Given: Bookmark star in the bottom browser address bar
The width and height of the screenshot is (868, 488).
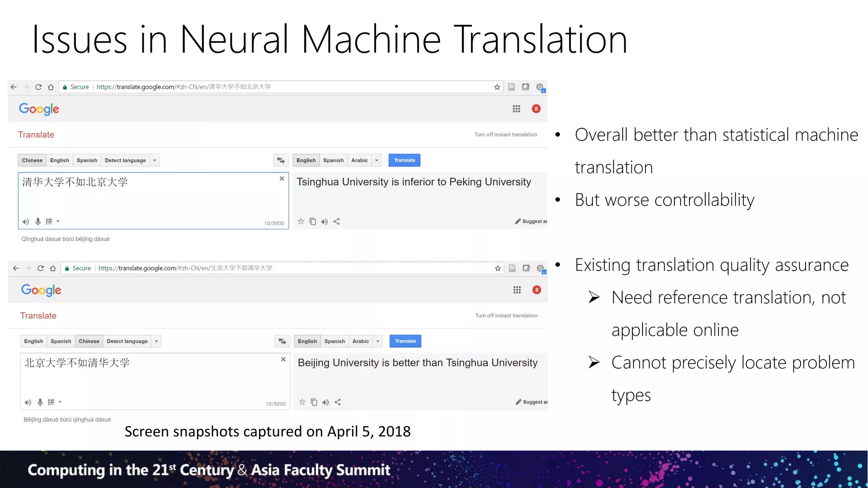Looking at the screenshot, I should (498, 268).
